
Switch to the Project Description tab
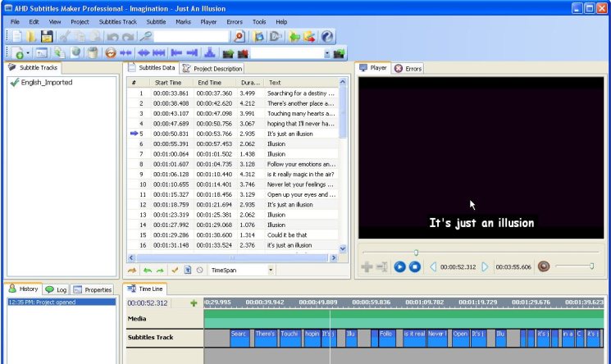tap(212, 69)
